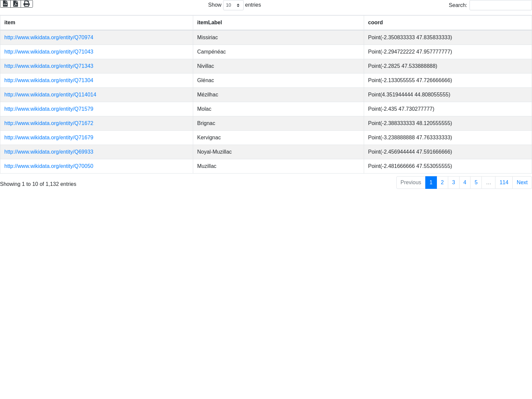Image resolution: width=532 pixels, height=399 pixels.
Task: Follow the Q114014 Mézilhac entity link
Action: pos(50,95)
